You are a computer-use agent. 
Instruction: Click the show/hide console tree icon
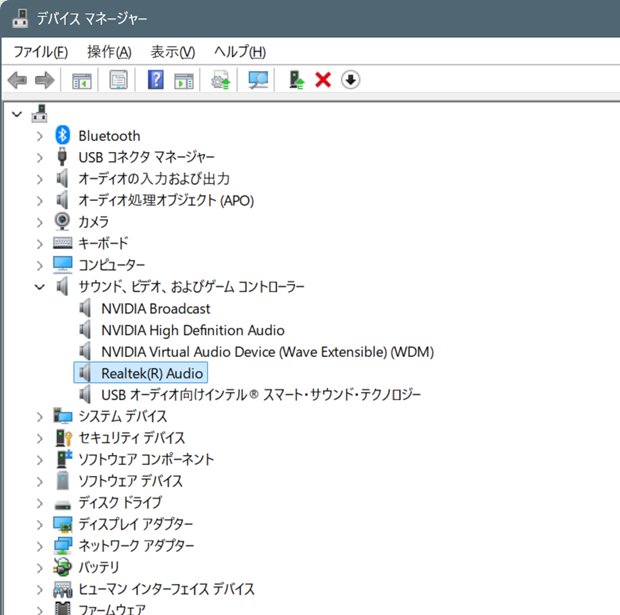82,80
